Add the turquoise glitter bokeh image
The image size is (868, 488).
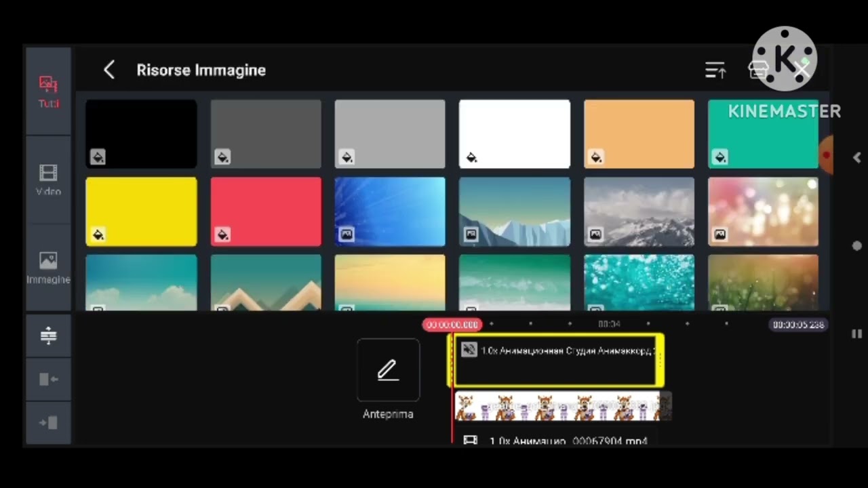[x=639, y=283]
